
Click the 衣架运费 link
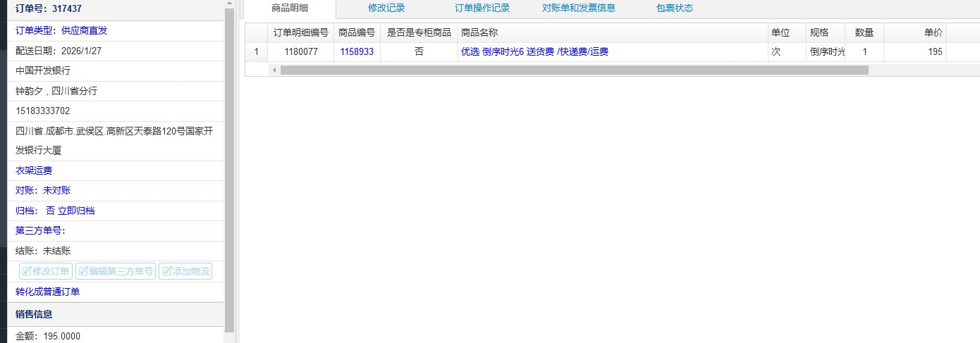(x=34, y=170)
